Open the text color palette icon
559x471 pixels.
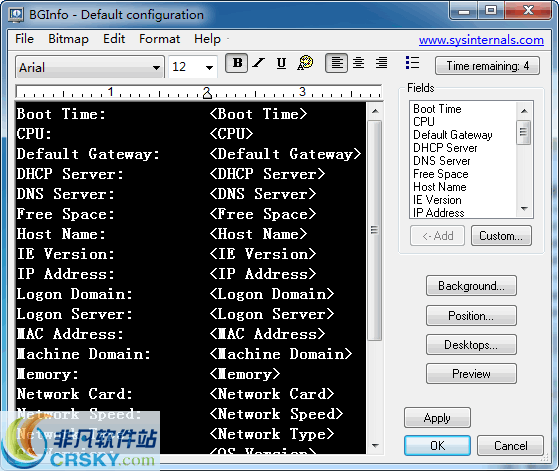(305, 63)
